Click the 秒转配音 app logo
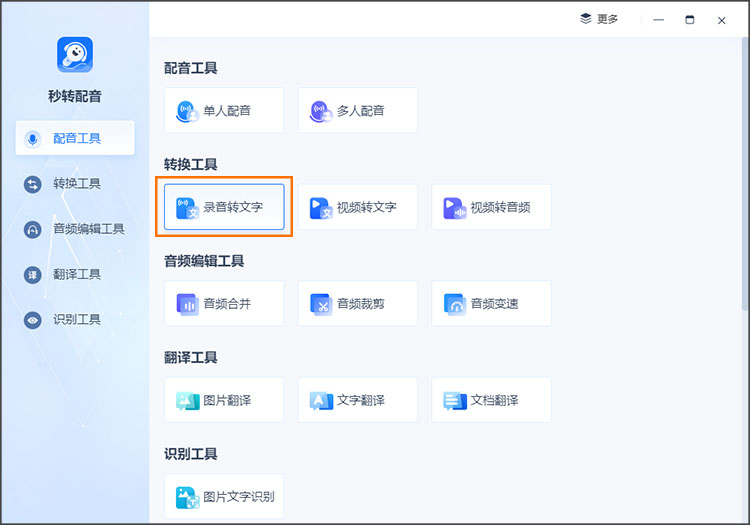This screenshot has width=750, height=525. click(x=75, y=55)
